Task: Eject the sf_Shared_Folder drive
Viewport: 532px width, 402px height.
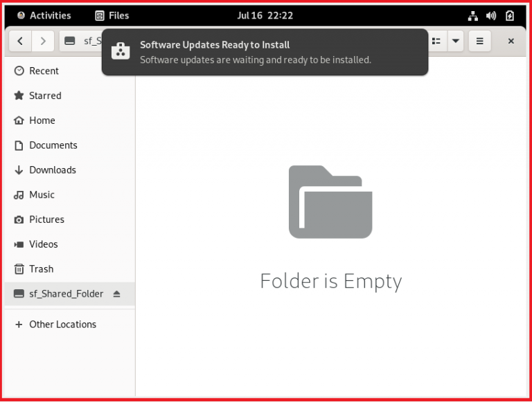Action: pyautogui.click(x=116, y=294)
